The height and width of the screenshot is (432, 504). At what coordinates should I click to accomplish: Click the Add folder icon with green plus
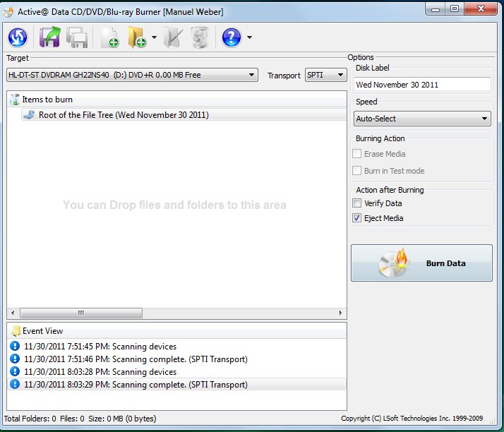click(137, 37)
